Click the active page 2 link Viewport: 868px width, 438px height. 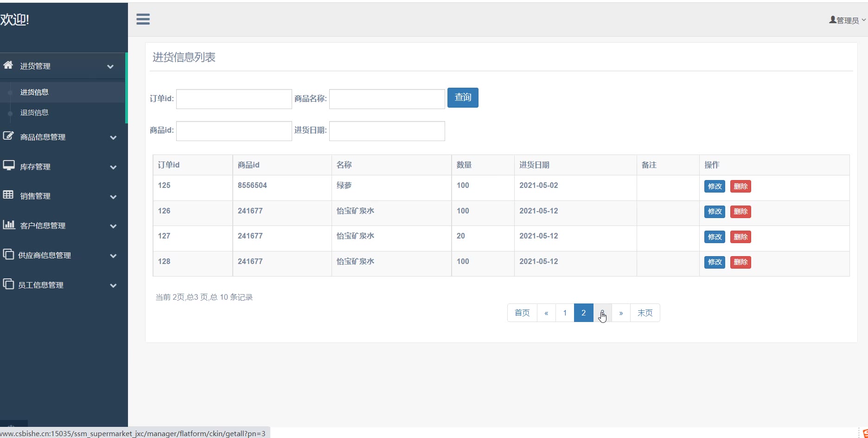[x=584, y=313]
